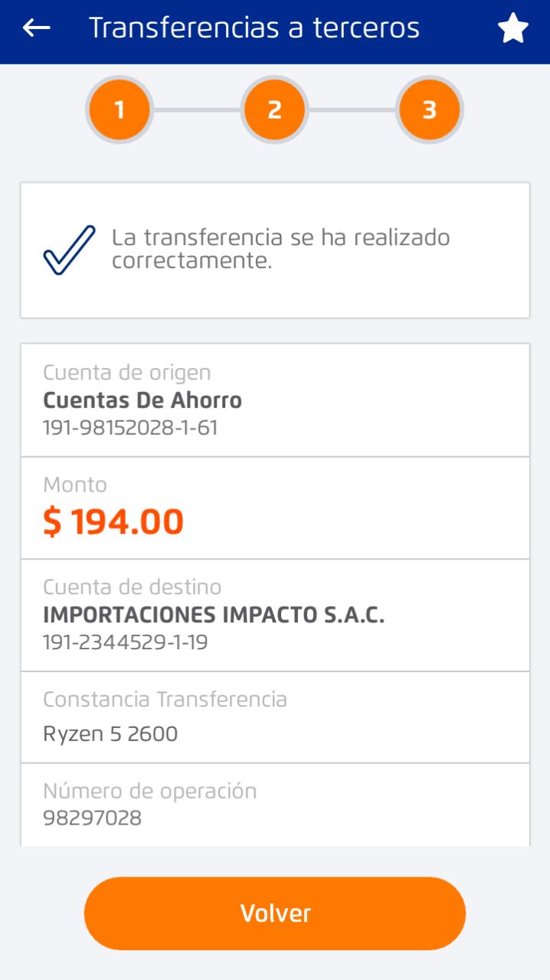
Task: Tap the $ 194.00 amount
Action: (x=113, y=521)
